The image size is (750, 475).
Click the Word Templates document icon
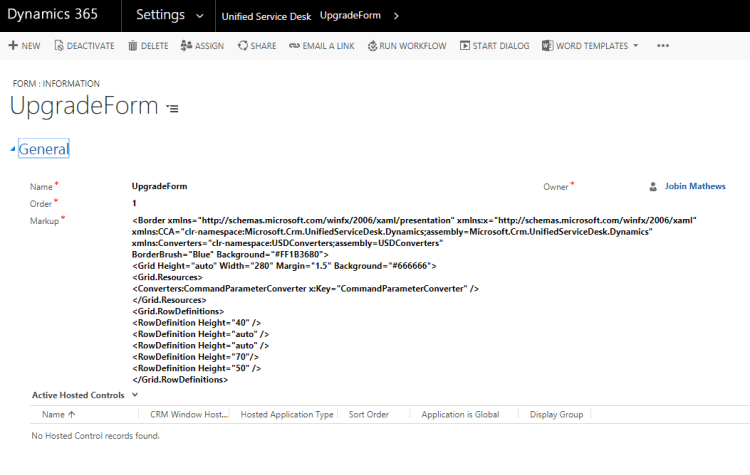547,45
